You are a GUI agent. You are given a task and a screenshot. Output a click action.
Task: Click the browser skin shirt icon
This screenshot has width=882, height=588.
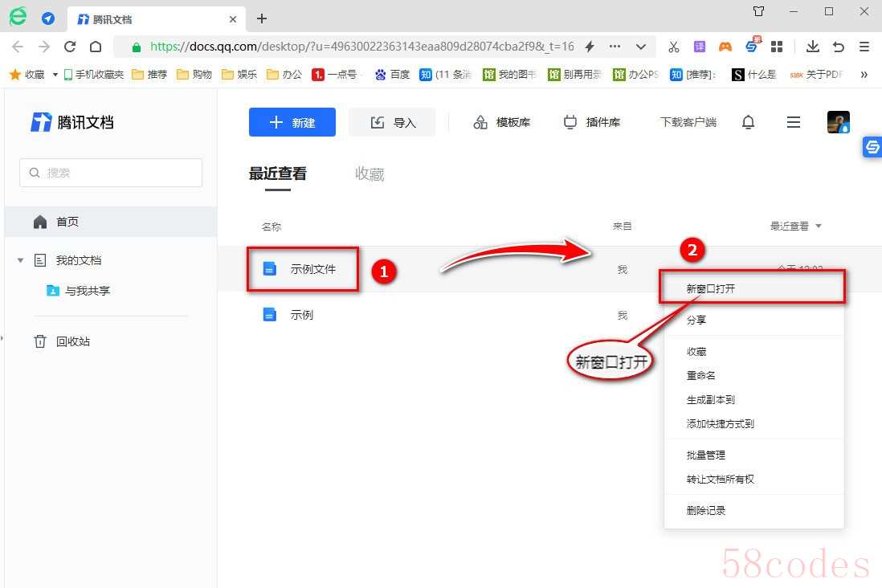pyautogui.click(x=758, y=11)
